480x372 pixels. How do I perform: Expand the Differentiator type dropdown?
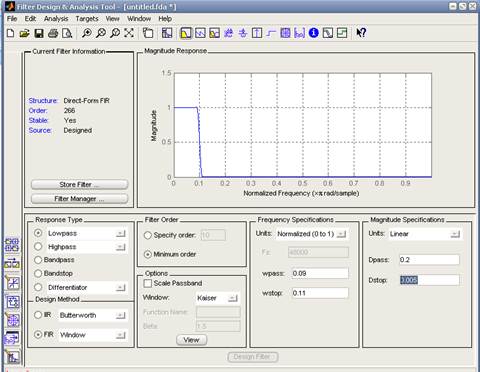pyautogui.click(x=121, y=287)
